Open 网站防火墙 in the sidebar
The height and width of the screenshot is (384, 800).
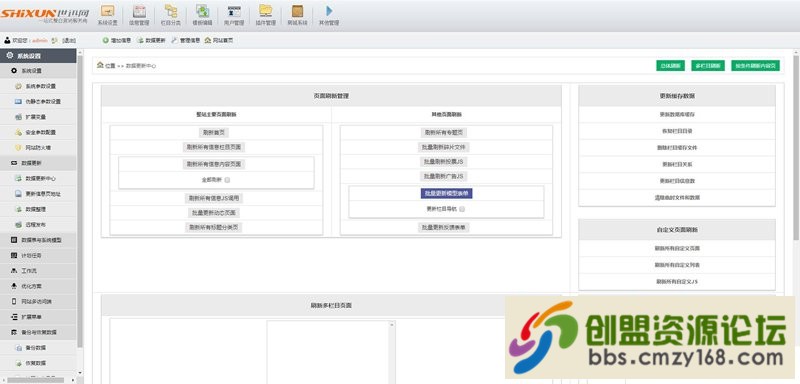click(39, 147)
